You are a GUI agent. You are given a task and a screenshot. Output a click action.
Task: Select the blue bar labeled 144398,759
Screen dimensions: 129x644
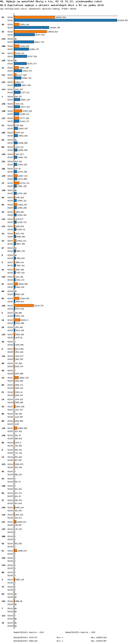click(x=31, y=27)
